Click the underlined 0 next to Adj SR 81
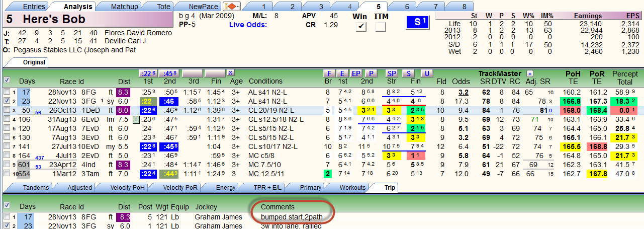 tap(550, 110)
